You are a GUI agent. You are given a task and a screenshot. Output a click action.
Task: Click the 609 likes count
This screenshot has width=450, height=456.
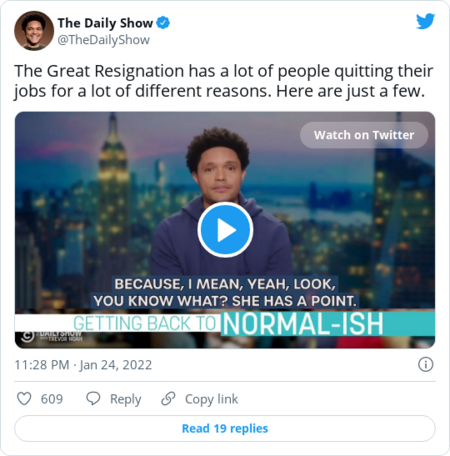[52, 399]
